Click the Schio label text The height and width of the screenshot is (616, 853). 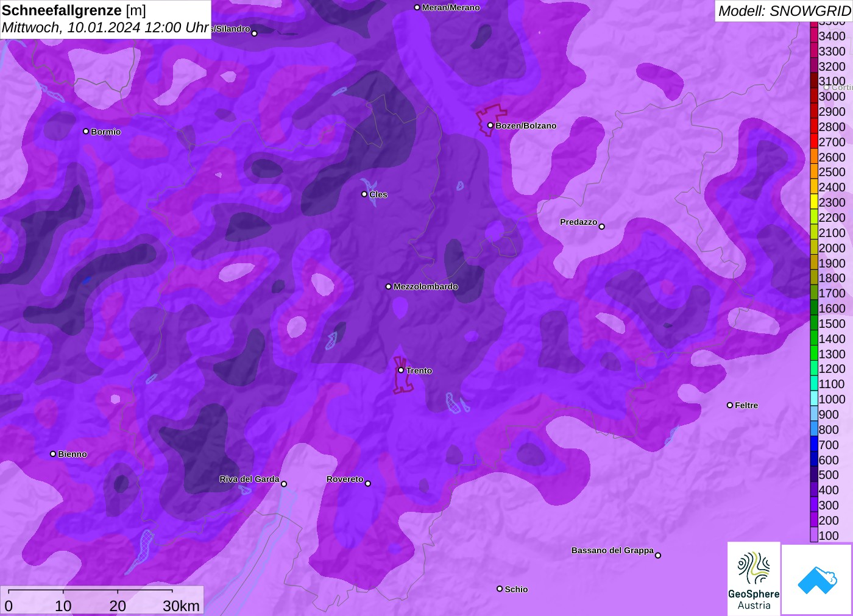tap(516, 589)
